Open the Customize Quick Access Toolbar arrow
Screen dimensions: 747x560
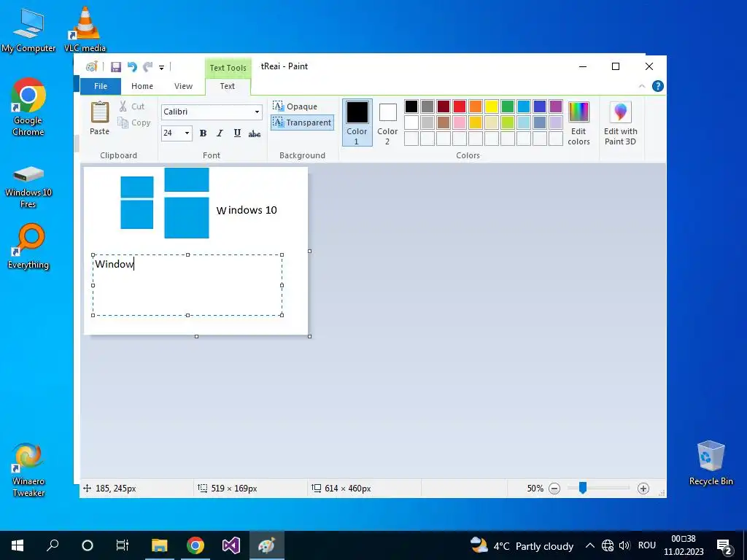click(x=161, y=68)
